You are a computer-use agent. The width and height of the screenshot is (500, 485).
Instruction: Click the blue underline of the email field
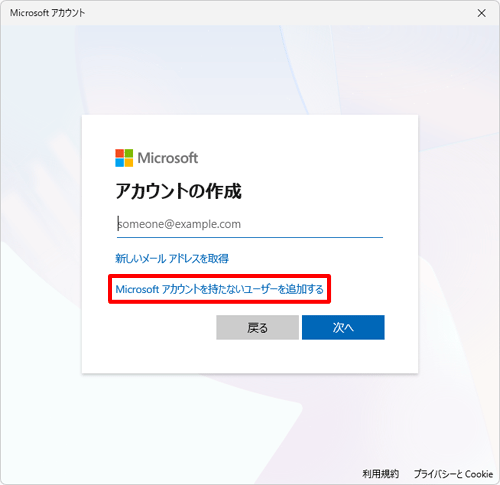(x=250, y=237)
